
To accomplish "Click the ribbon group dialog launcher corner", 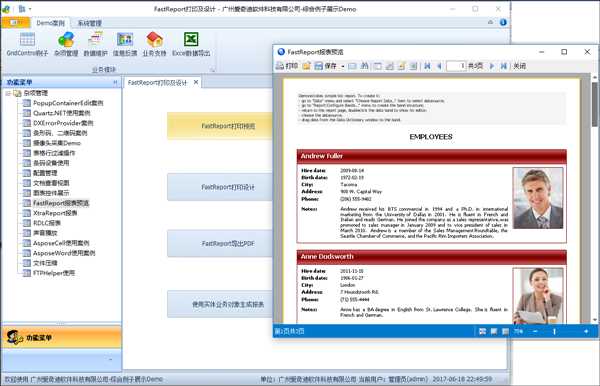I will click(x=212, y=69).
